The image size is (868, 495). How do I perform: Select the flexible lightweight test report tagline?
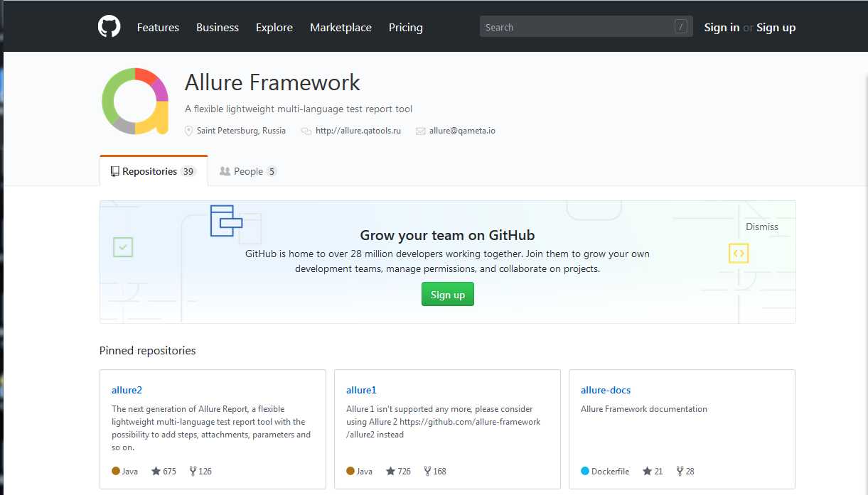(x=299, y=109)
